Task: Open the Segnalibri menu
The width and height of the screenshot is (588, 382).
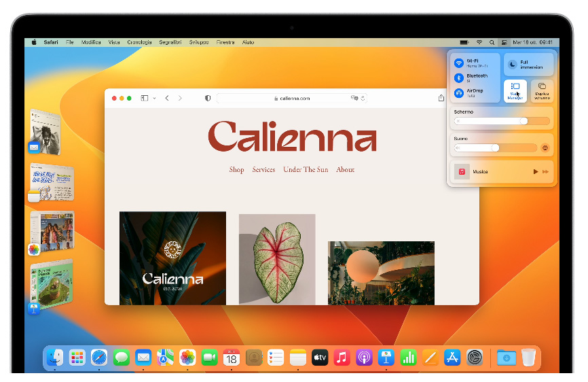Action: click(170, 42)
